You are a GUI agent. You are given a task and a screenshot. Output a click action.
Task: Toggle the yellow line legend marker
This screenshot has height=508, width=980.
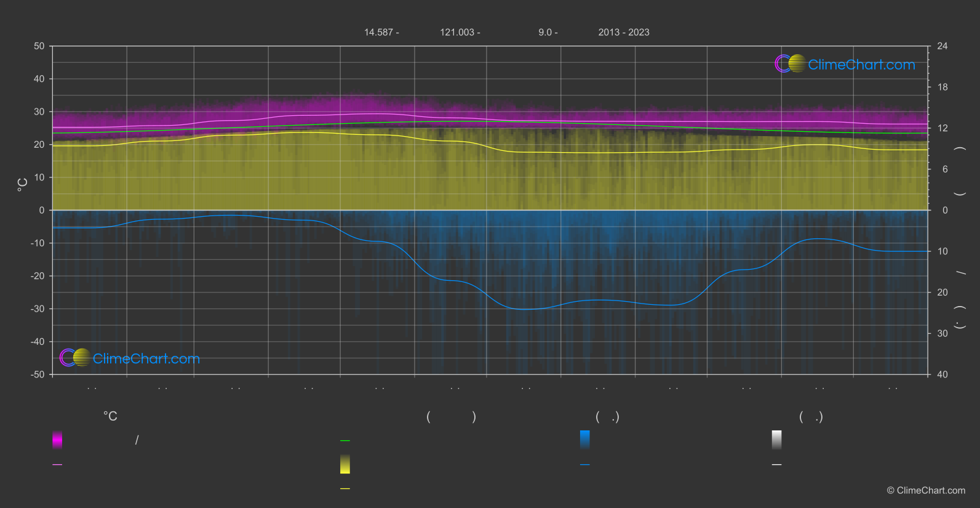(x=345, y=489)
